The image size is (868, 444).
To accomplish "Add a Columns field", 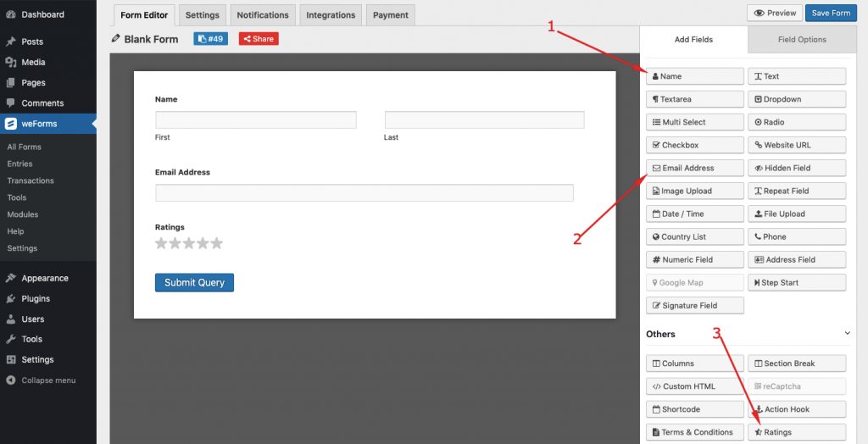I will pyautogui.click(x=695, y=364).
